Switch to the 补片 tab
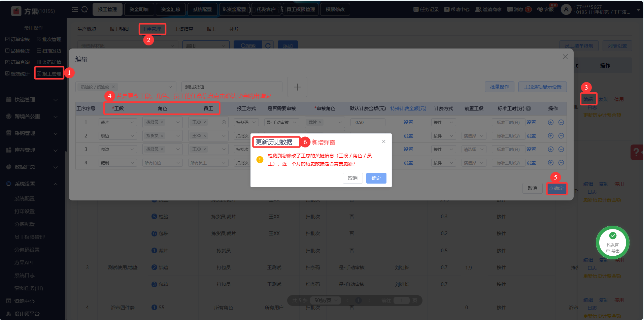This screenshot has width=644, height=320. point(234,29)
